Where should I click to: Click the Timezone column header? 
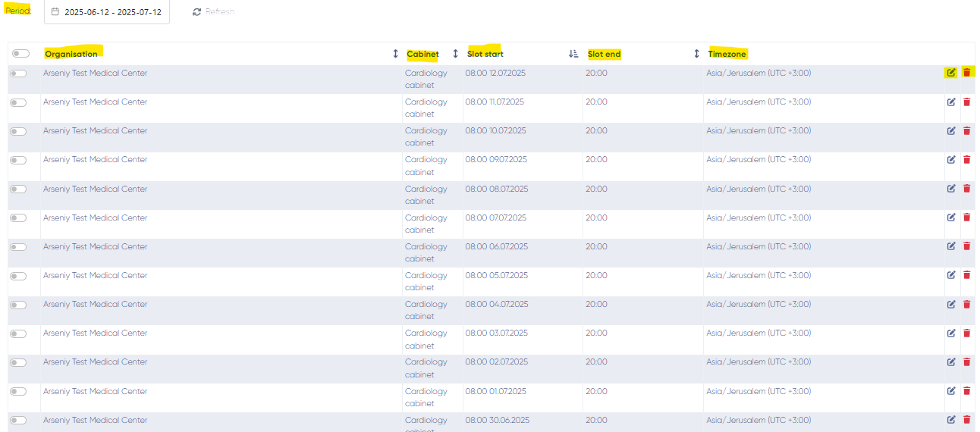coord(727,54)
